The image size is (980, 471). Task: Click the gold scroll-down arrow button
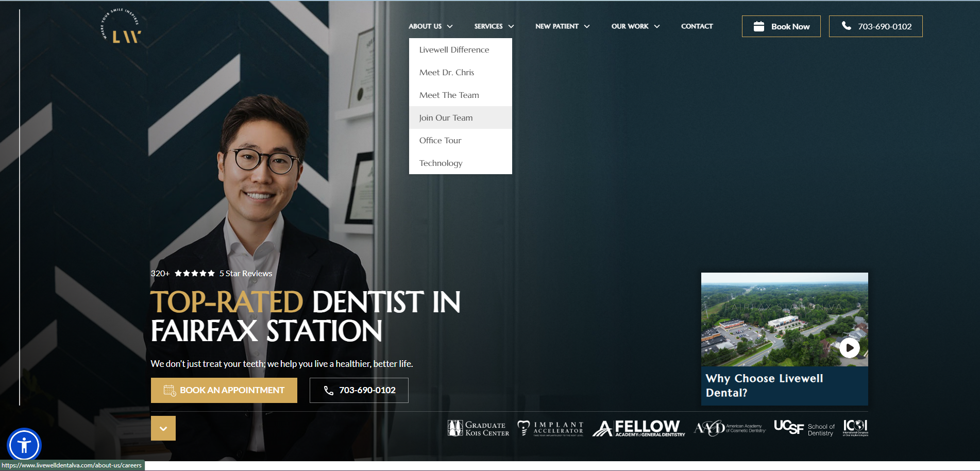point(163,428)
